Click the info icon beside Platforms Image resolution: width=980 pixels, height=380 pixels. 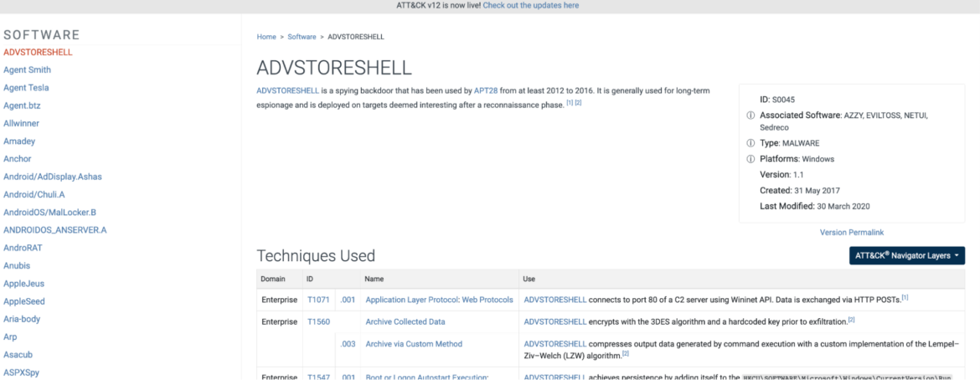750,159
